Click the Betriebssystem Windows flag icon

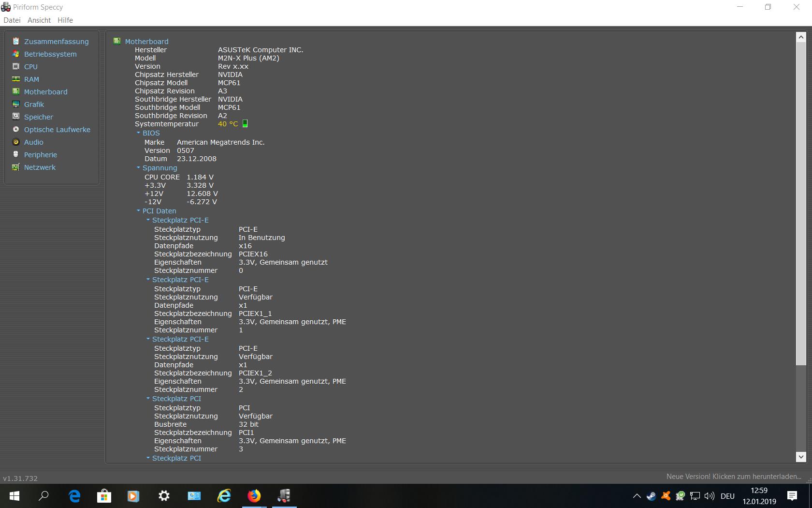click(16, 54)
